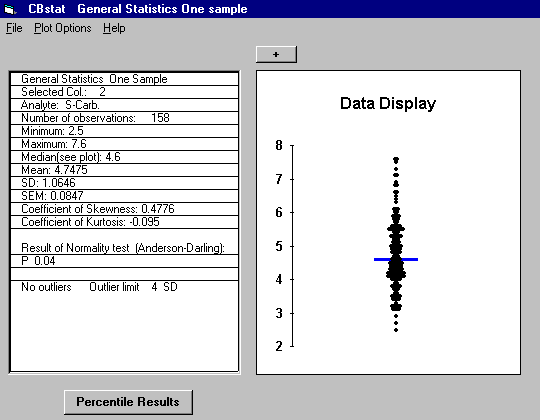Click the y-axis label 4

pos(279,279)
